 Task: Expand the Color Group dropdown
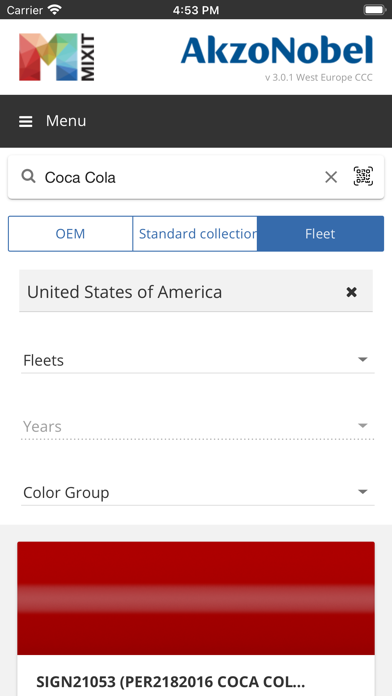point(198,492)
